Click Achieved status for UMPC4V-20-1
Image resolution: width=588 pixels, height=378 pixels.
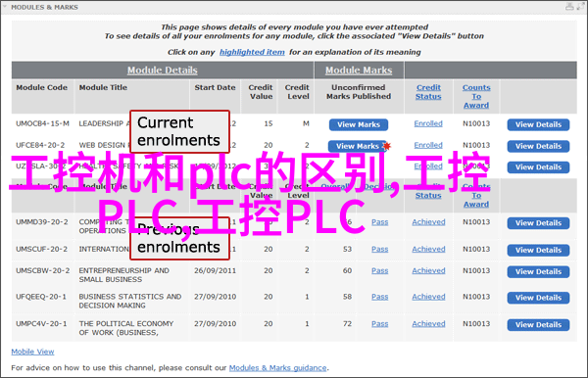(428, 324)
